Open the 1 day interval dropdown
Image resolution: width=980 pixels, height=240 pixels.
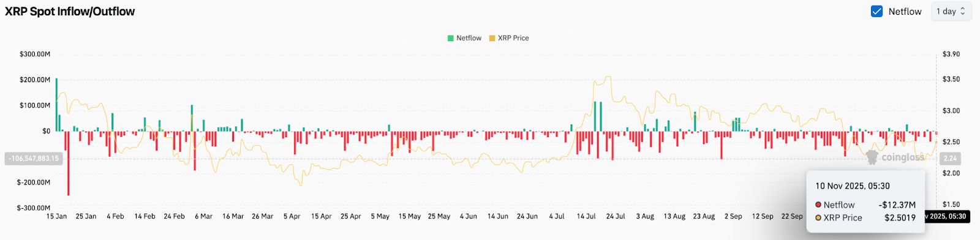click(x=951, y=11)
